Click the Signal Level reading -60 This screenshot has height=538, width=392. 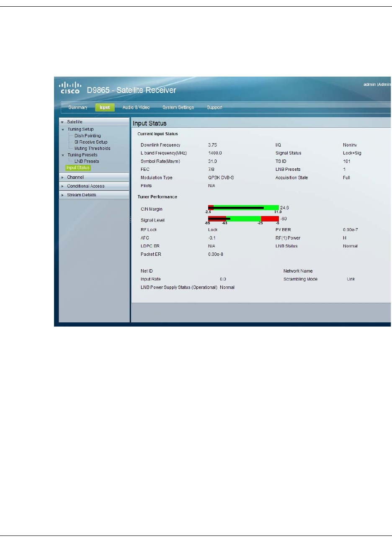pos(283,219)
